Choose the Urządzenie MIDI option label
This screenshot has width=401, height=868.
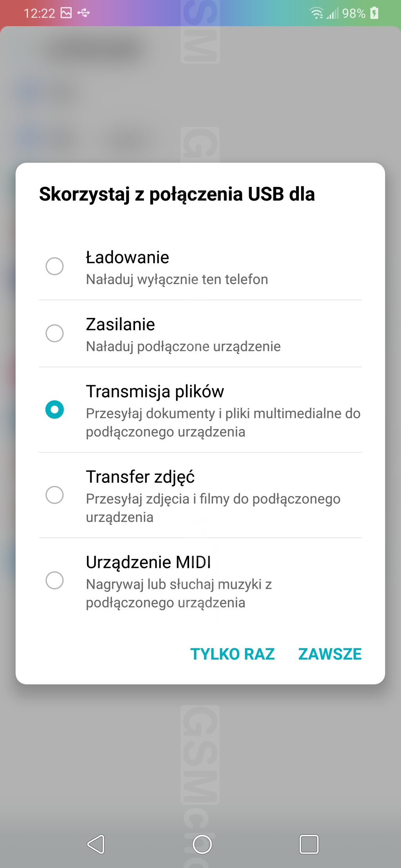point(148,562)
